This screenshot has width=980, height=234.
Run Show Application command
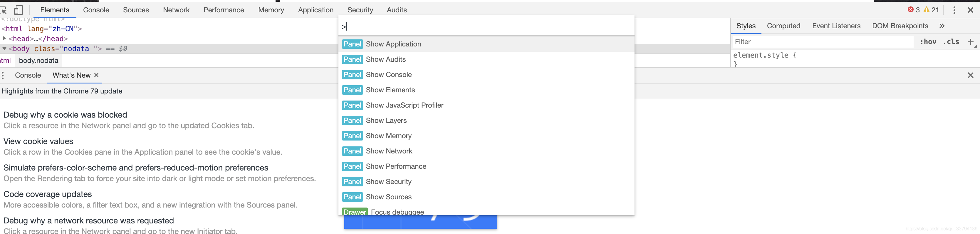(486, 44)
